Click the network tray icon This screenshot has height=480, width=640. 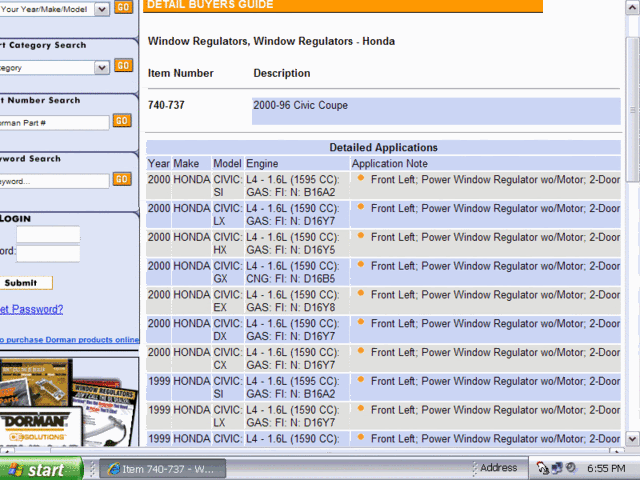pos(556,468)
